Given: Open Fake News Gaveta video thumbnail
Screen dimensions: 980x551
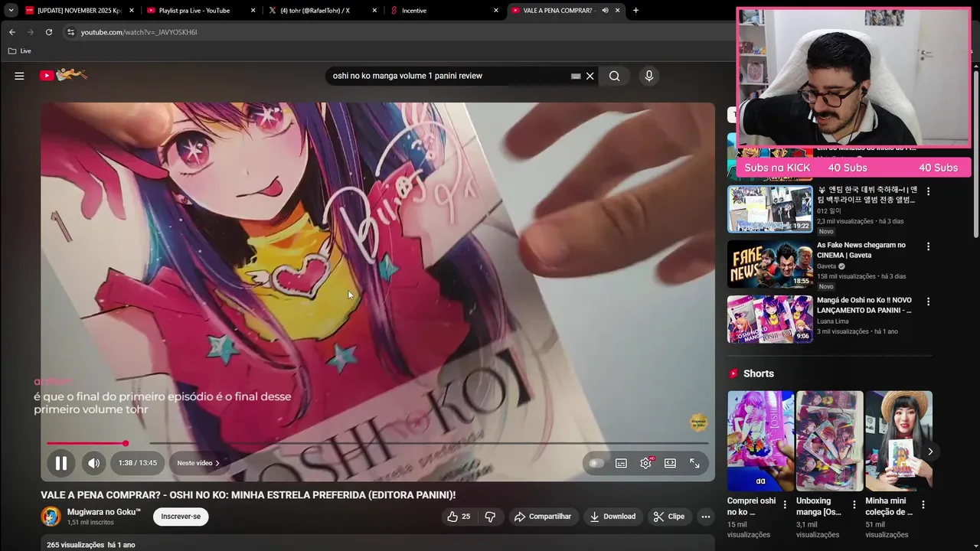Looking at the screenshot, I should pyautogui.click(x=769, y=264).
